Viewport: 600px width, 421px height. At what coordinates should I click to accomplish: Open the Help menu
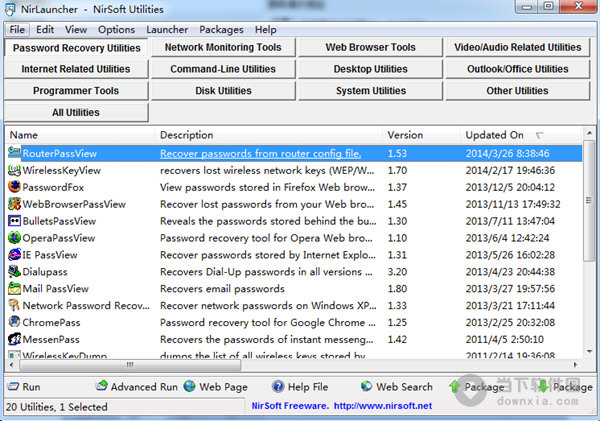266,29
